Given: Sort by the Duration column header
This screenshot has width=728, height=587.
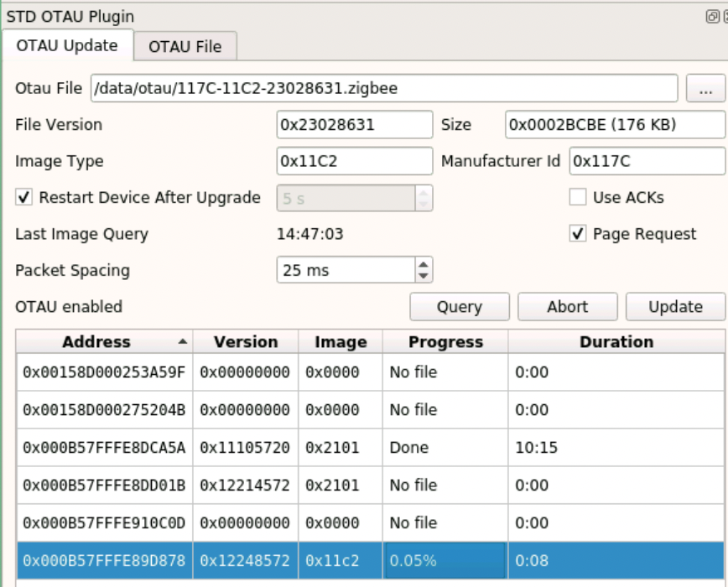Looking at the screenshot, I should (616, 342).
